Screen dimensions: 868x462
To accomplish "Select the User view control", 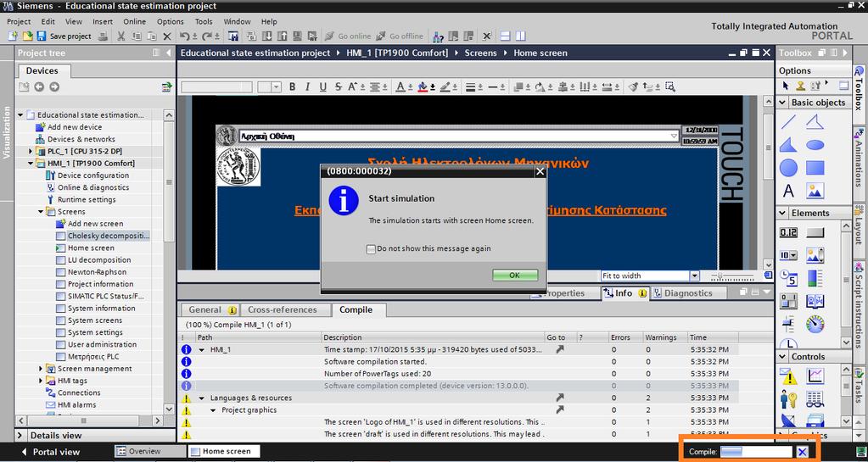I will (788, 399).
